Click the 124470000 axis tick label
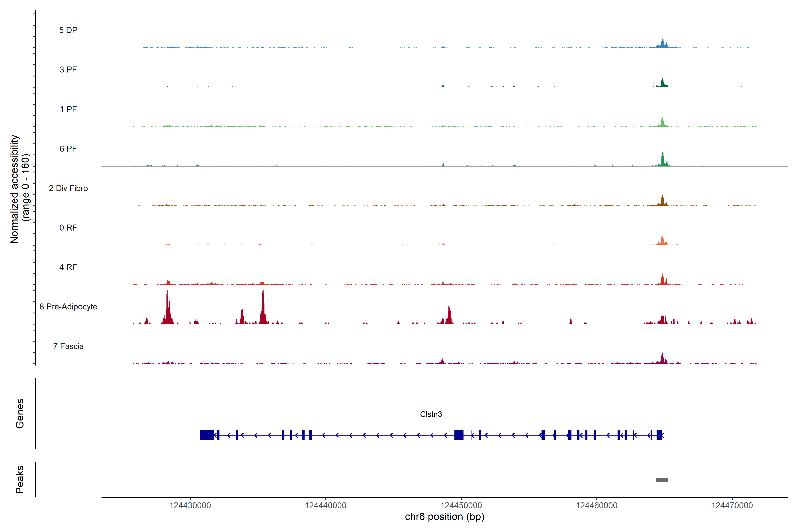798x532 pixels. (x=732, y=506)
